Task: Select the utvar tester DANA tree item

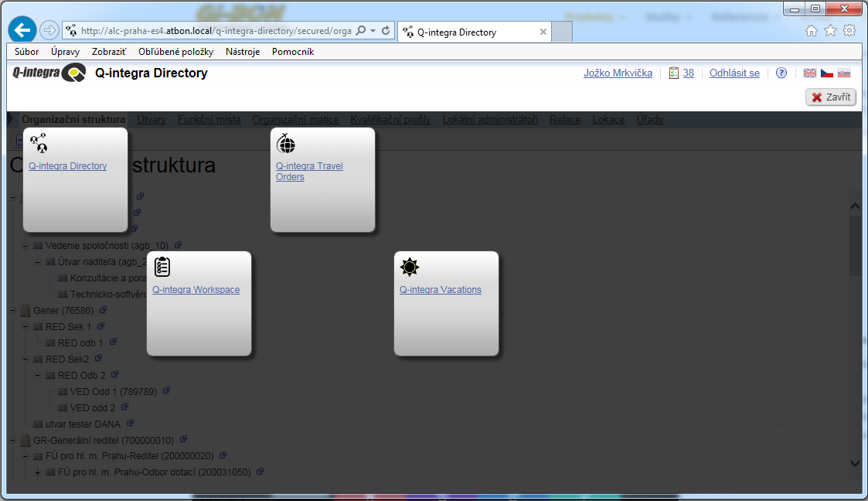Action: click(83, 424)
